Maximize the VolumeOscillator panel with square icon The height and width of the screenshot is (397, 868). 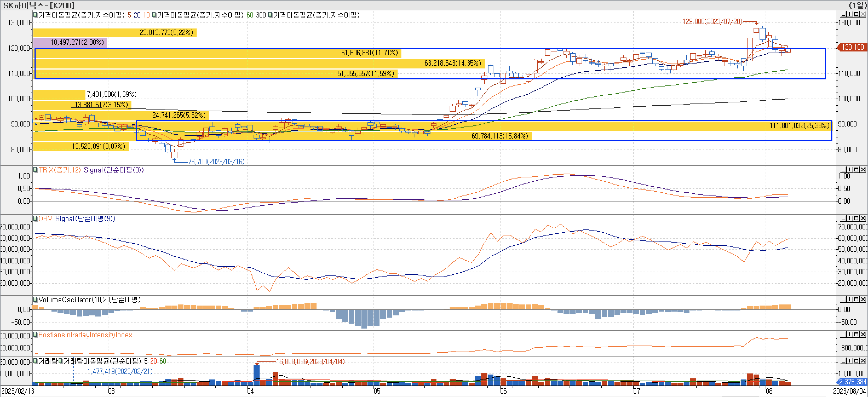pos(856,299)
